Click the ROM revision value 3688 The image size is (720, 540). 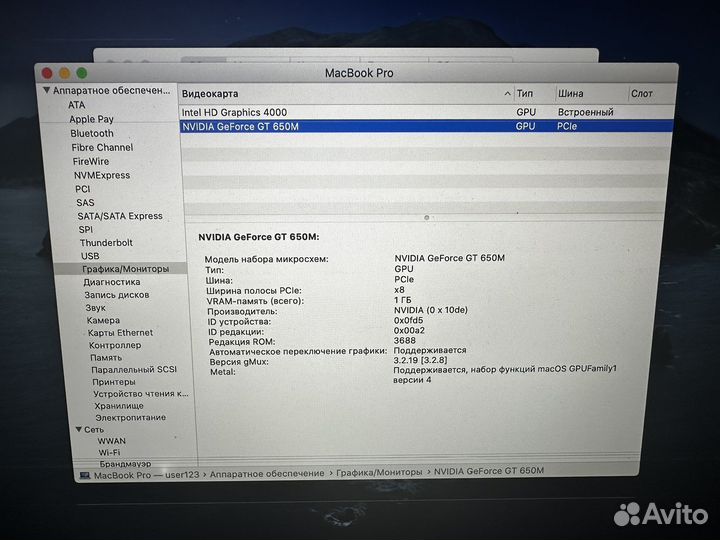pyautogui.click(x=405, y=340)
